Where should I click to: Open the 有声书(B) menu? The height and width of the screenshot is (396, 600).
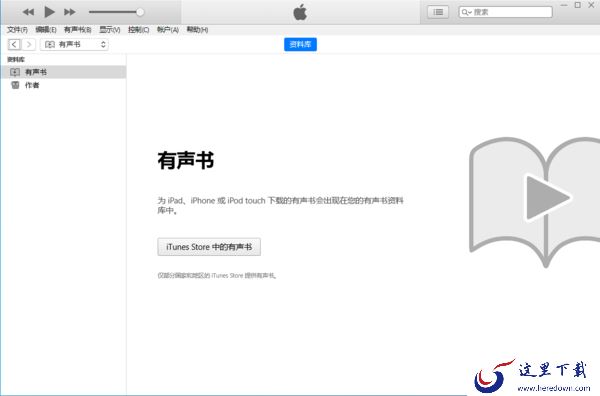click(x=78, y=30)
